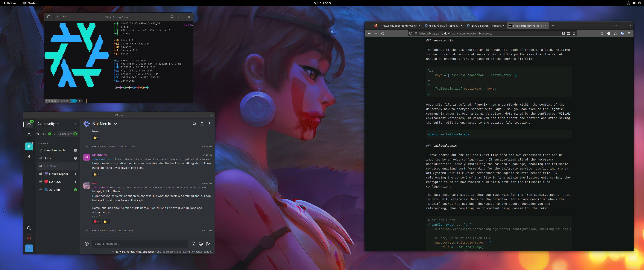Open Cinny sidebar search icon
644x270 pixels.
(x=29, y=228)
